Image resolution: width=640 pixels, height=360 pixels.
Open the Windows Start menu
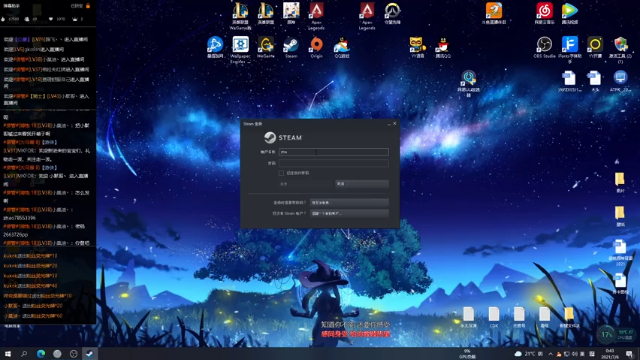coord(7,354)
